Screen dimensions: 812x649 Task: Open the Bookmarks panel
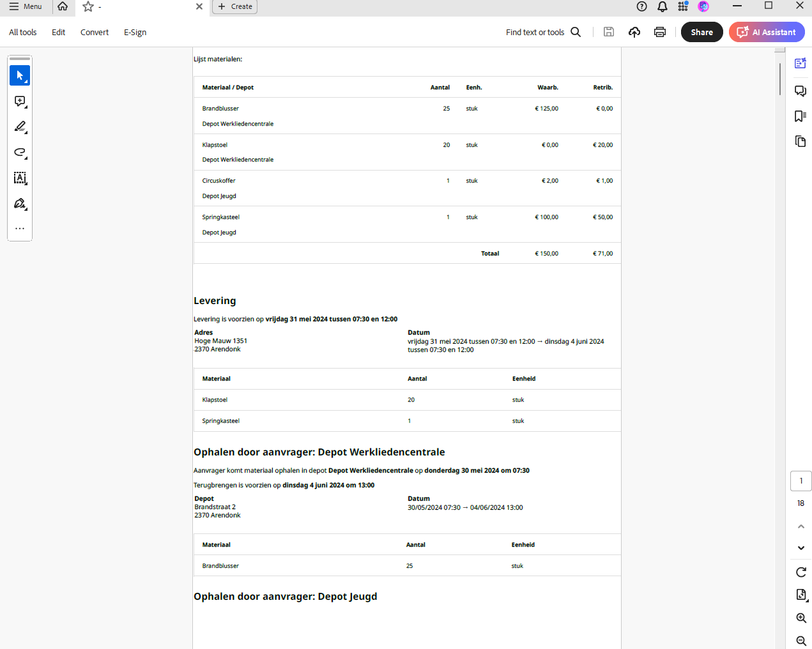800,116
